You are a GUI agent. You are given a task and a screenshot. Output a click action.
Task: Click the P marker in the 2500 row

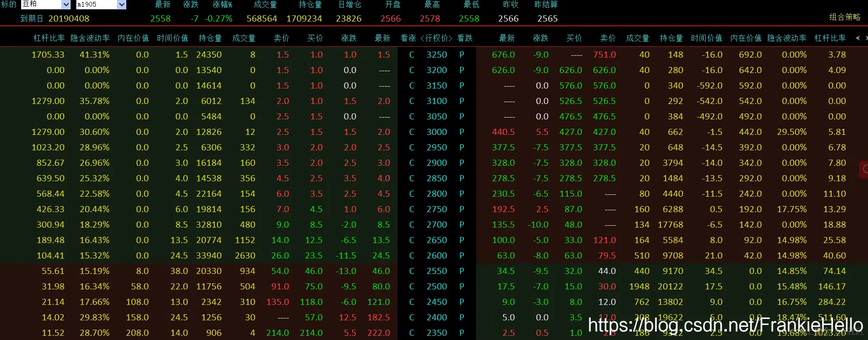tap(462, 287)
